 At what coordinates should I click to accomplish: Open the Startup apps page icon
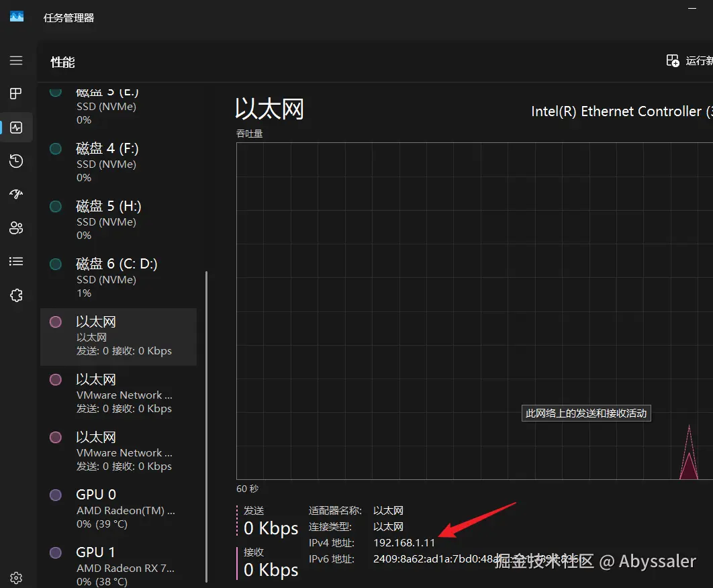[16, 194]
